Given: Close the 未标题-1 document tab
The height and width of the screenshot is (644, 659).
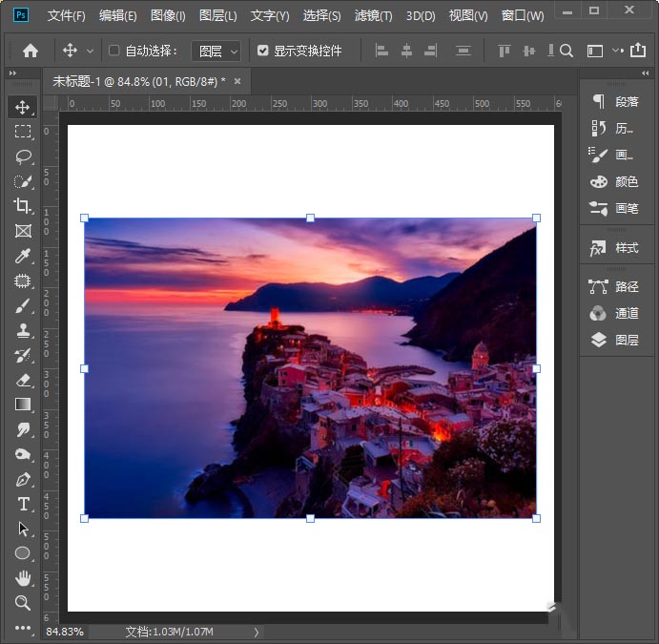Looking at the screenshot, I should [237, 81].
